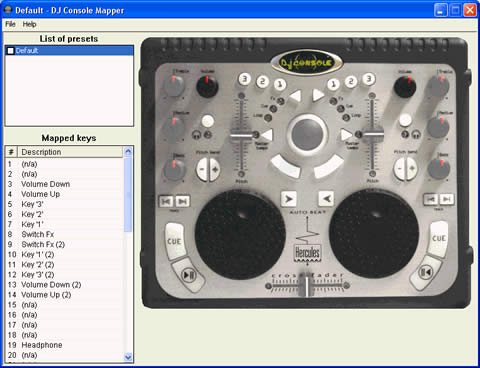Toggle the Default preset checkbox
This screenshot has width=480, height=368.
(x=11, y=51)
